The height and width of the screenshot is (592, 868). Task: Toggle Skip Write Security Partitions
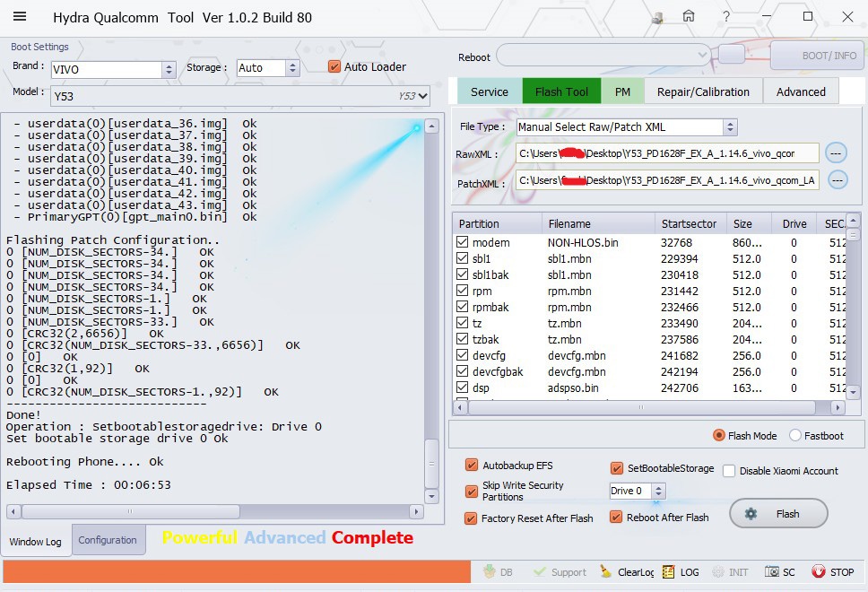pos(471,491)
